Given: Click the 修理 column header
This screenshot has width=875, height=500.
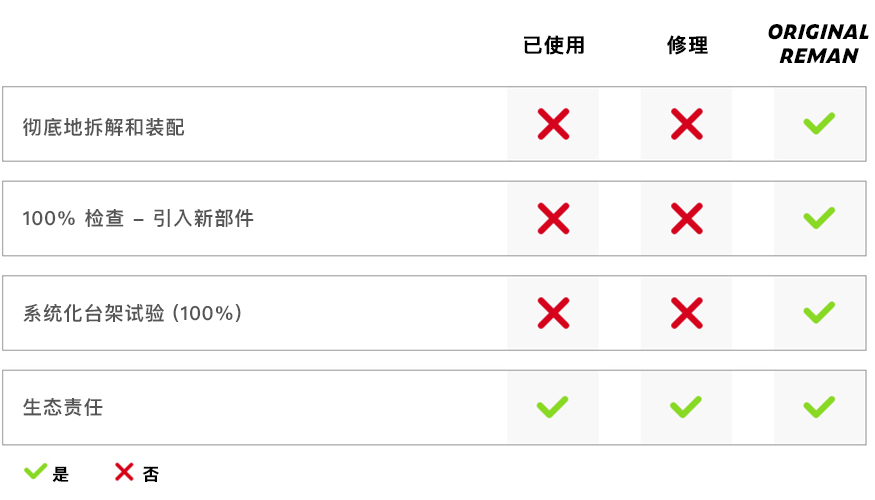Looking at the screenshot, I should tap(687, 46).
